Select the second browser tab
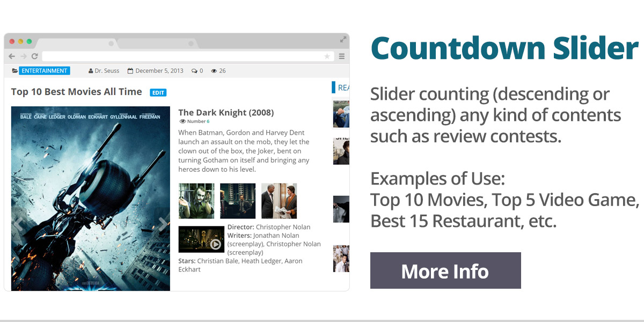Screen dimensions: 644x322 click(x=159, y=43)
